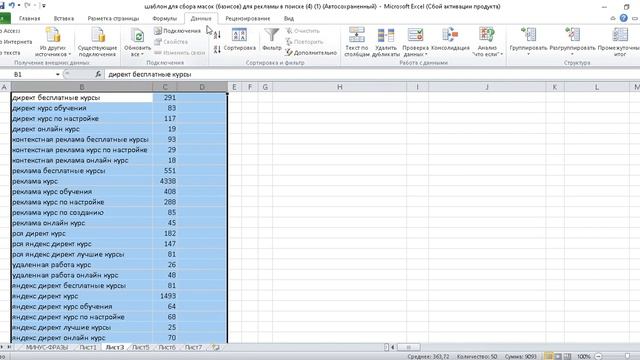Insert a new worksheet tab icon

[x=216, y=347]
